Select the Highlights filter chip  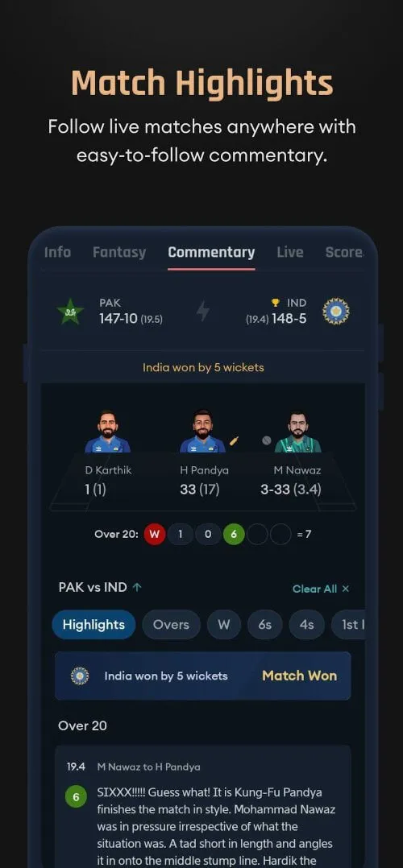click(x=93, y=625)
